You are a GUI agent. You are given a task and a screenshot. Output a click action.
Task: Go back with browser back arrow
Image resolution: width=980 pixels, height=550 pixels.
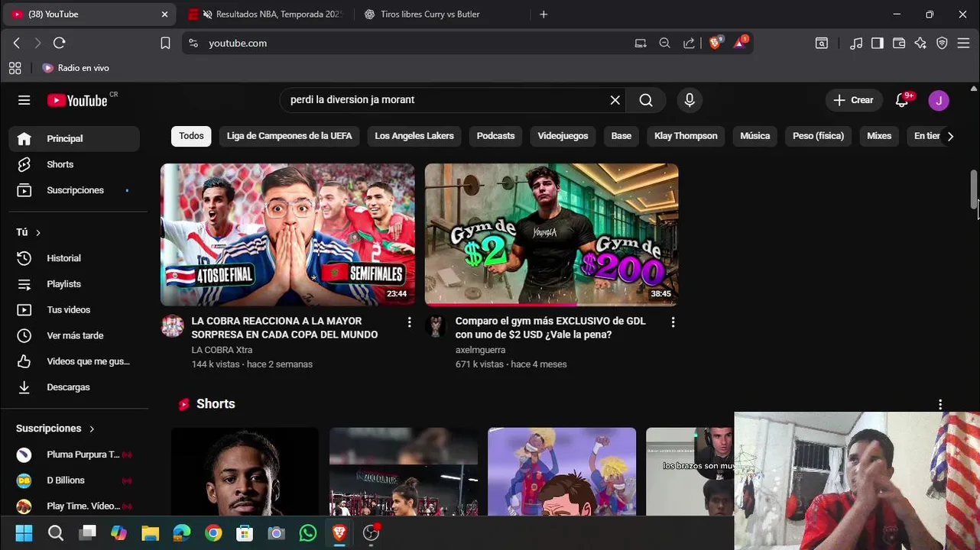[17, 44]
